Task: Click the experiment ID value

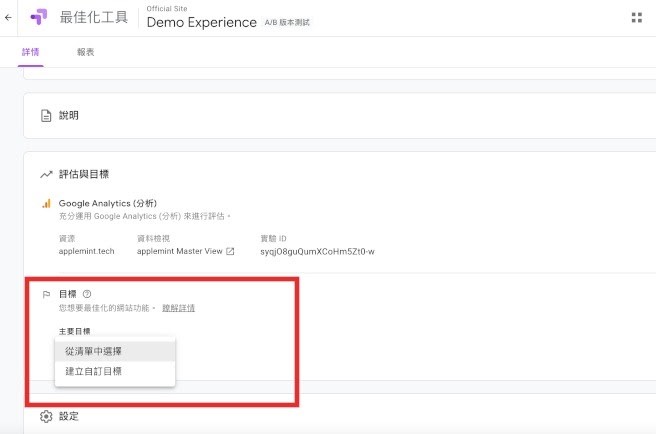Action: pyautogui.click(x=316, y=251)
